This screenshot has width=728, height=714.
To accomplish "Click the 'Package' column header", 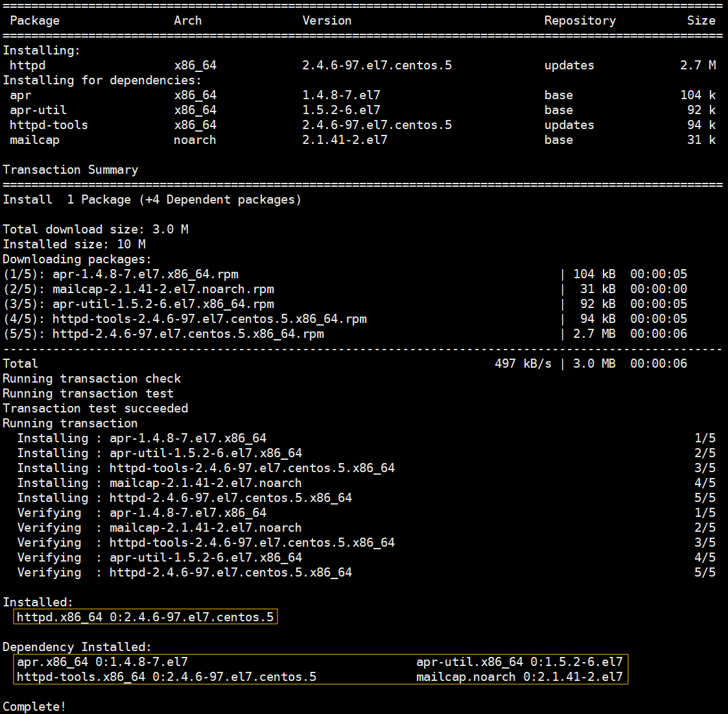I will [x=35, y=21].
